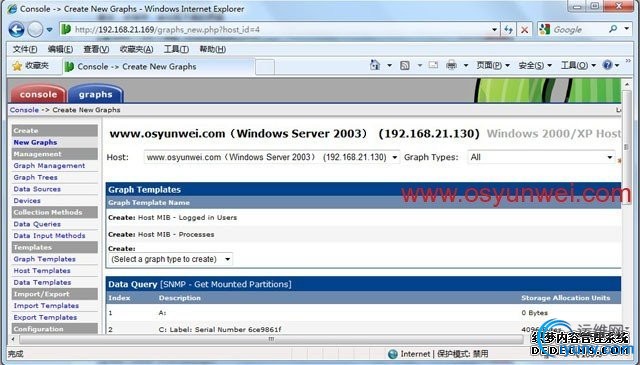Open the 查看(V) menu
The width and height of the screenshot is (640, 365).
click(96, 49)
